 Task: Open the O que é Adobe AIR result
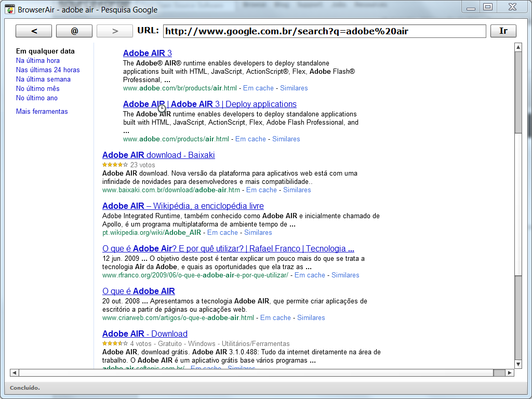click(138, 291)
